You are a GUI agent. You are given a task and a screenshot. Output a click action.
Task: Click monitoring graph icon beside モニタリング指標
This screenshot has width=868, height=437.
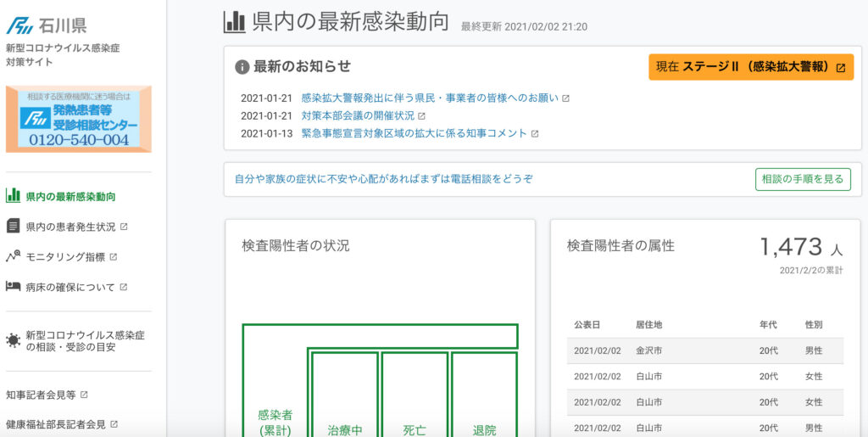click(x=13, y=256)
